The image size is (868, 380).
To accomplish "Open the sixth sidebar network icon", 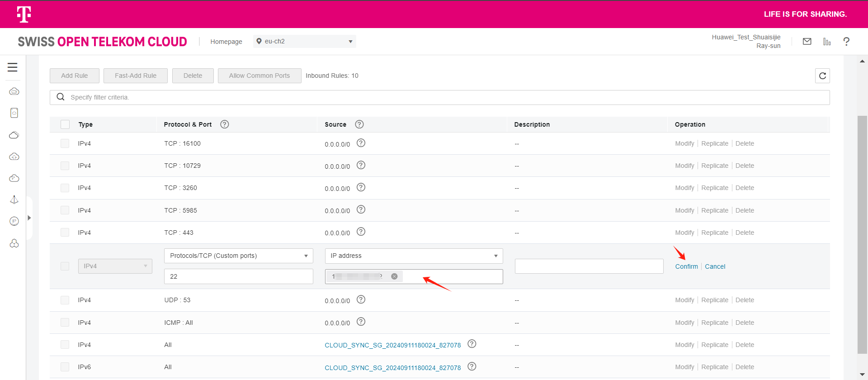I will 14,199.
